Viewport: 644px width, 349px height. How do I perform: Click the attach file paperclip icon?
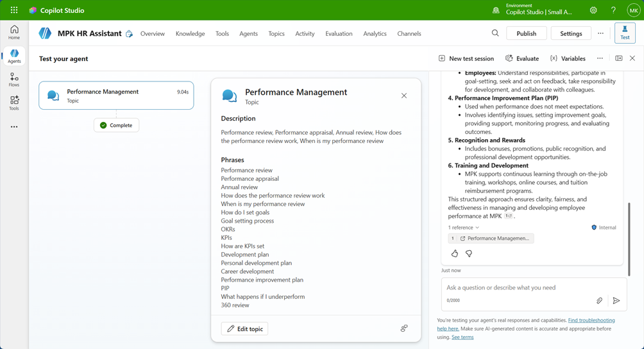tap(599, 300)
